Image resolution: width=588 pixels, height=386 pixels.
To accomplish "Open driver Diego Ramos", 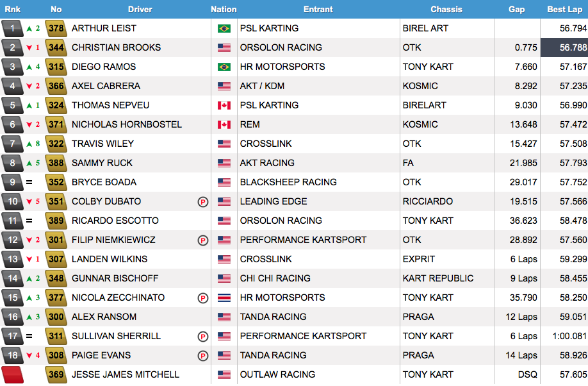I will (104, 67).
